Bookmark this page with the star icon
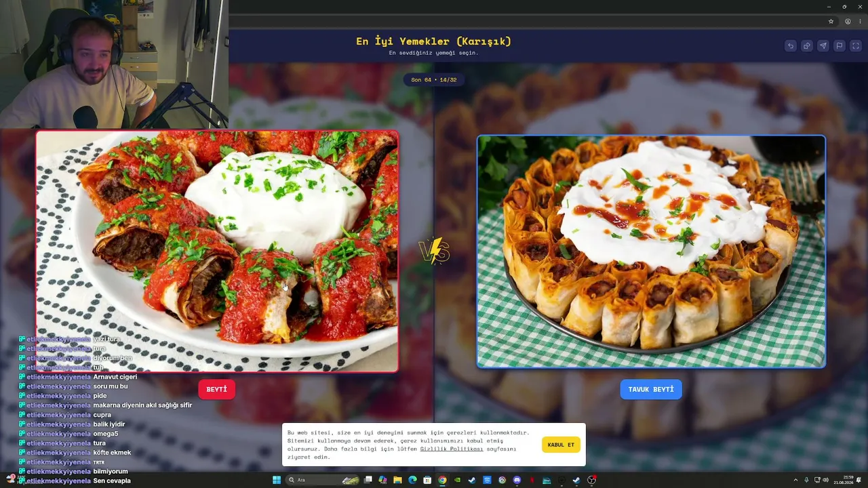This screenshot has height=488, width=868. 831,21
